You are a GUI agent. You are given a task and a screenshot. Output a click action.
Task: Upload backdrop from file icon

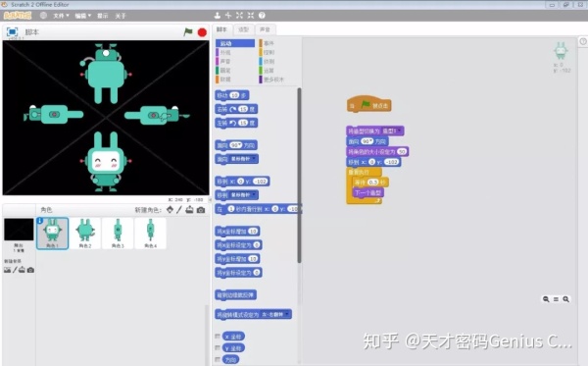point(23,270)
